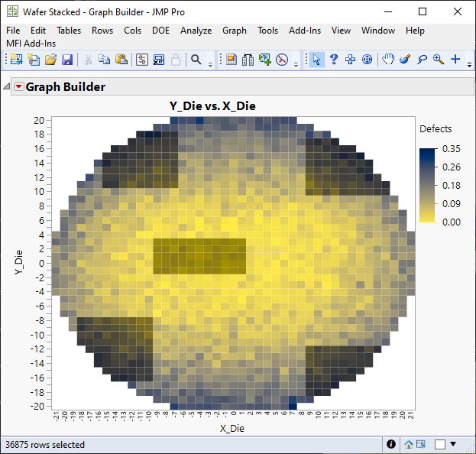476x454 pixels.
Task: Click the 36875 rows selected status text
Action: (45, 445)
